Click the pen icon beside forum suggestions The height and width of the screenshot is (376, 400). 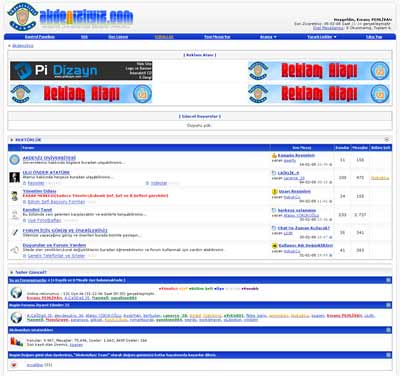[14, 232]
